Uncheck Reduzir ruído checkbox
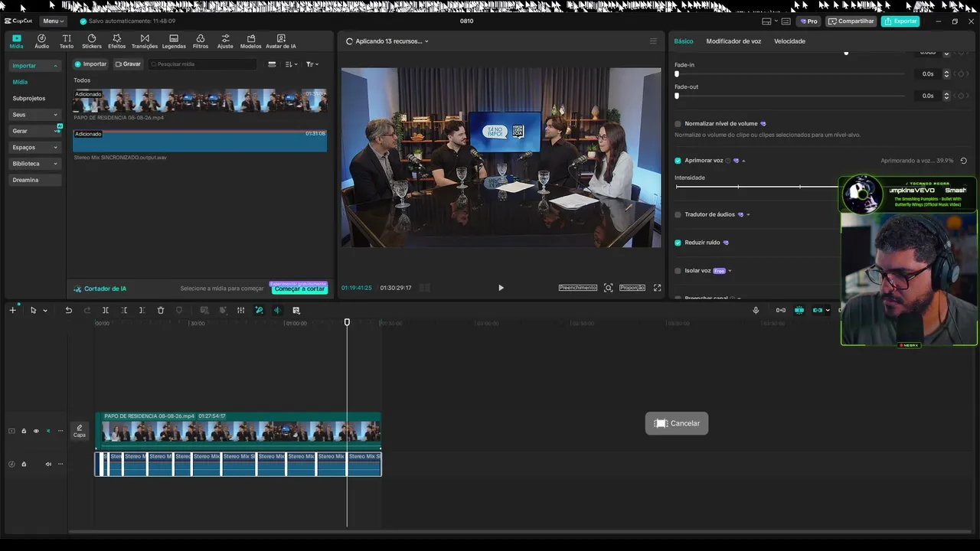 (678, 243)
